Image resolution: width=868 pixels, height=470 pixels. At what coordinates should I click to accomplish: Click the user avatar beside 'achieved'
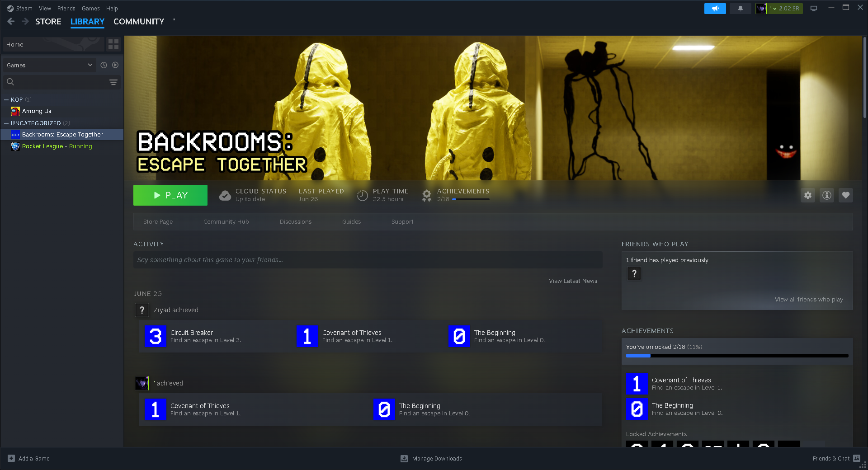[142, 383]
